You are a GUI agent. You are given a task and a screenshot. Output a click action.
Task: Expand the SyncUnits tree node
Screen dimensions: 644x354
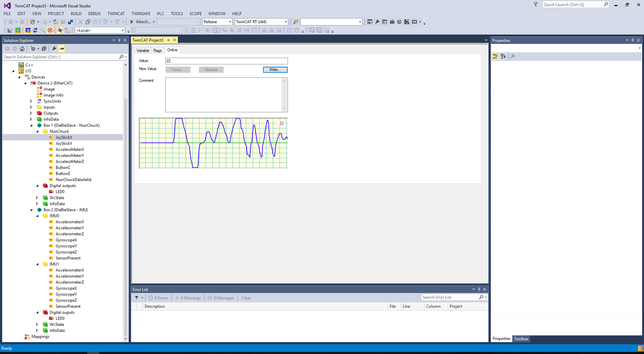(x=31, y=101)
